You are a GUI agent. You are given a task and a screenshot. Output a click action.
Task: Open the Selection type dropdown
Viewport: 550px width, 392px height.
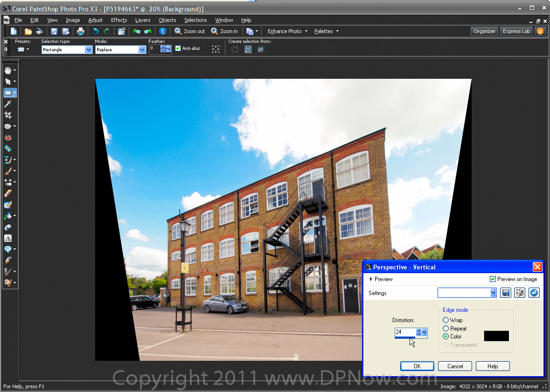click(x=88, y=50)
